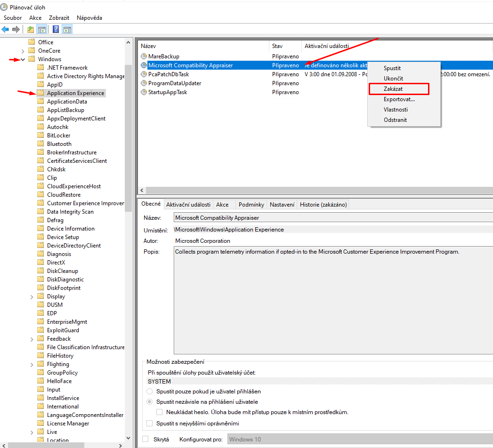Sort tasks by Název column header

pyautogui.click(x=204, y=46)
